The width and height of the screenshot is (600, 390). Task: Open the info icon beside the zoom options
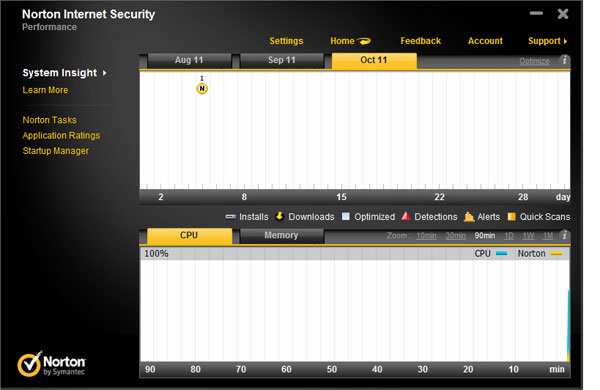click(x=564, y=235)
